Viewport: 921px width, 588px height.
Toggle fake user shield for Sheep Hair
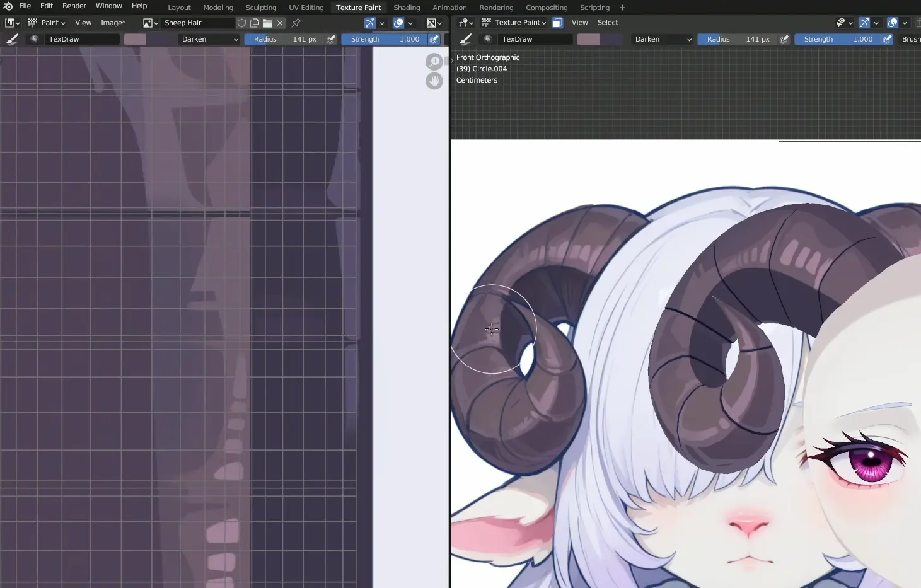pyautogui.click(x=241, y=23)
